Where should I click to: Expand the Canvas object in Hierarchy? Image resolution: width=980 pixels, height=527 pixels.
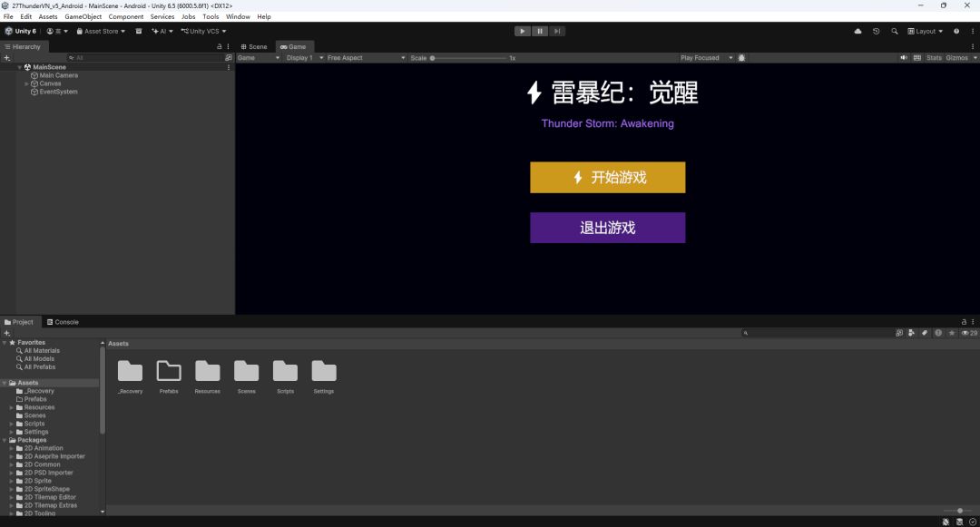pos(27,83)
